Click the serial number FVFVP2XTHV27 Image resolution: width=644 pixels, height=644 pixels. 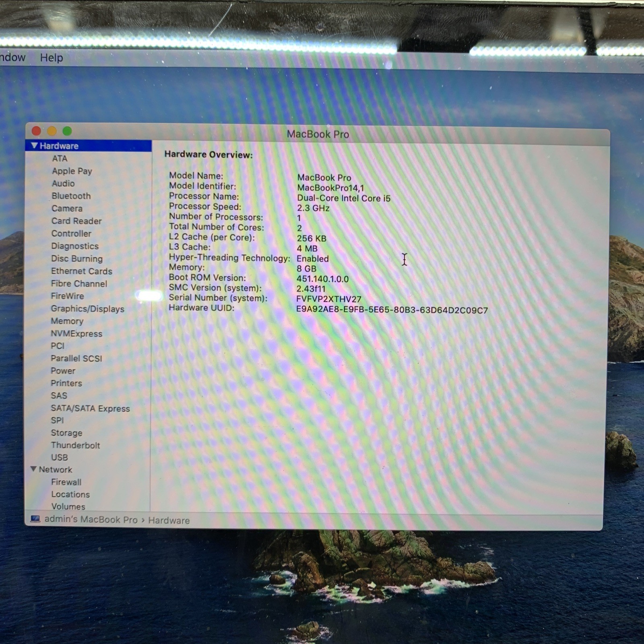[329, 299]
